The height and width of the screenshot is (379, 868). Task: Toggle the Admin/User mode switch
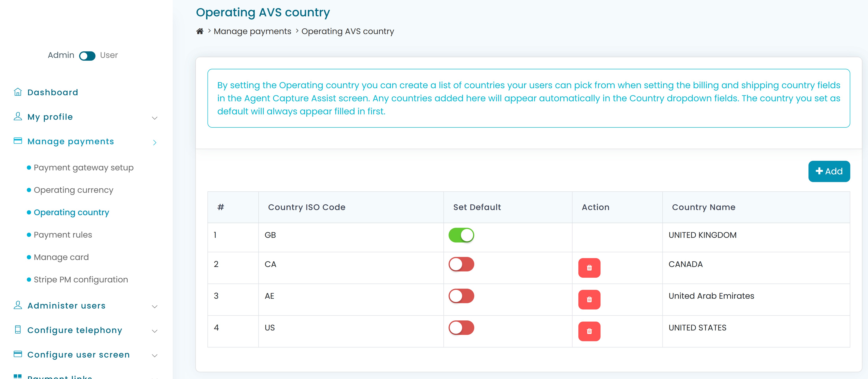[87, 56]
